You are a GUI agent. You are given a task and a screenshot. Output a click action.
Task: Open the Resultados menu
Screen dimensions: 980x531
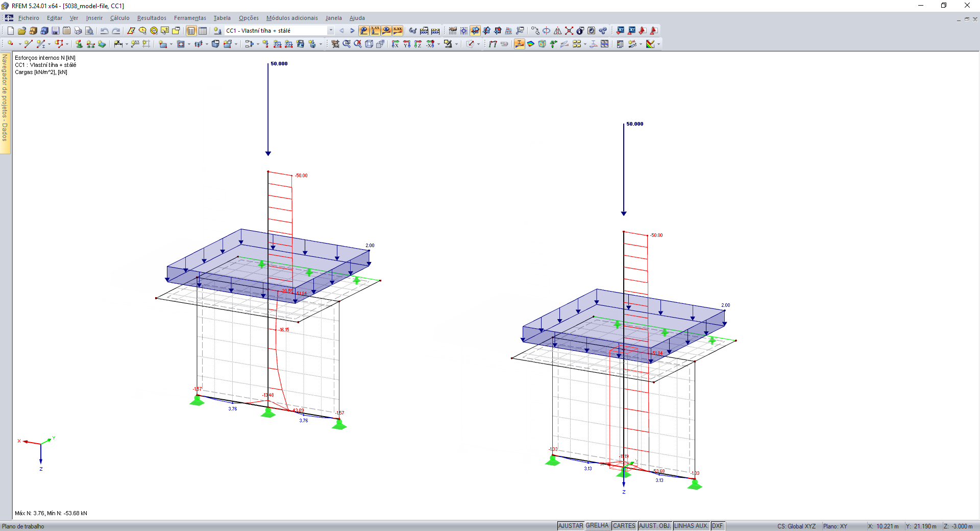tap(152, 18)
